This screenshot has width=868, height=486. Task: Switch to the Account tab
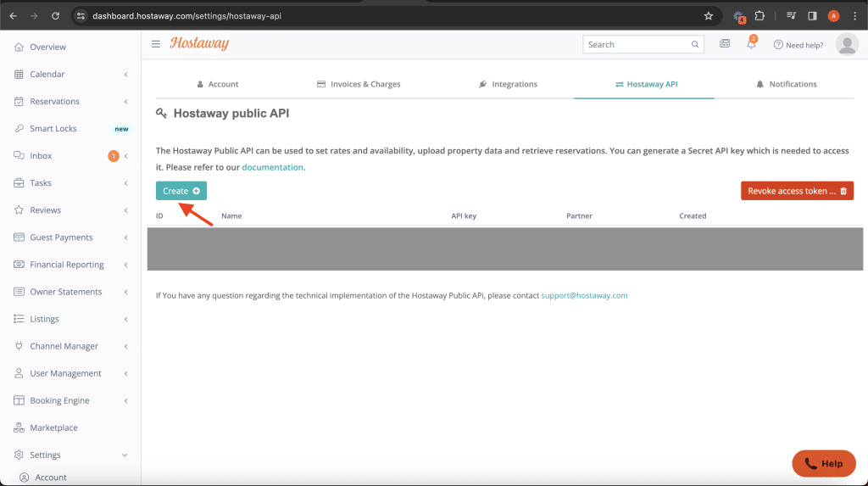pyautogui.click(x=218, y=84)
